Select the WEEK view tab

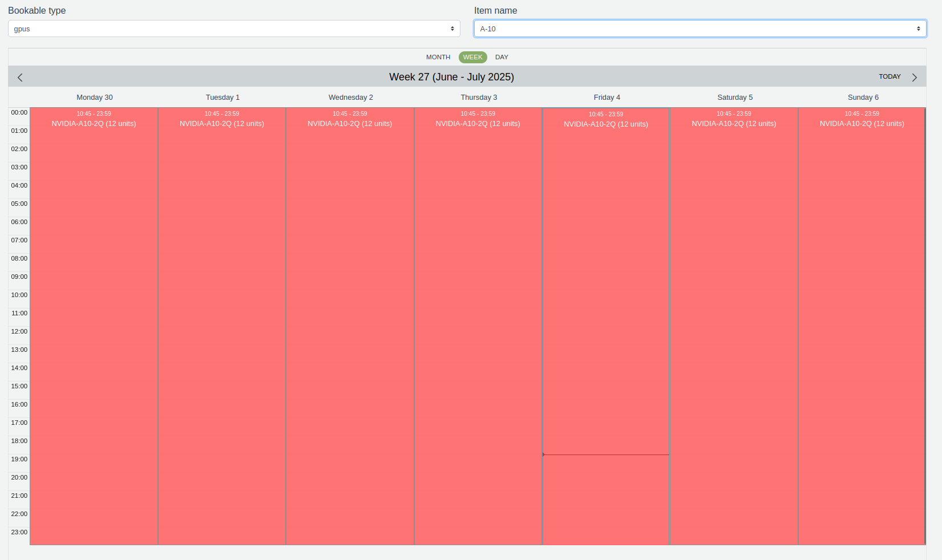(472, 57)
